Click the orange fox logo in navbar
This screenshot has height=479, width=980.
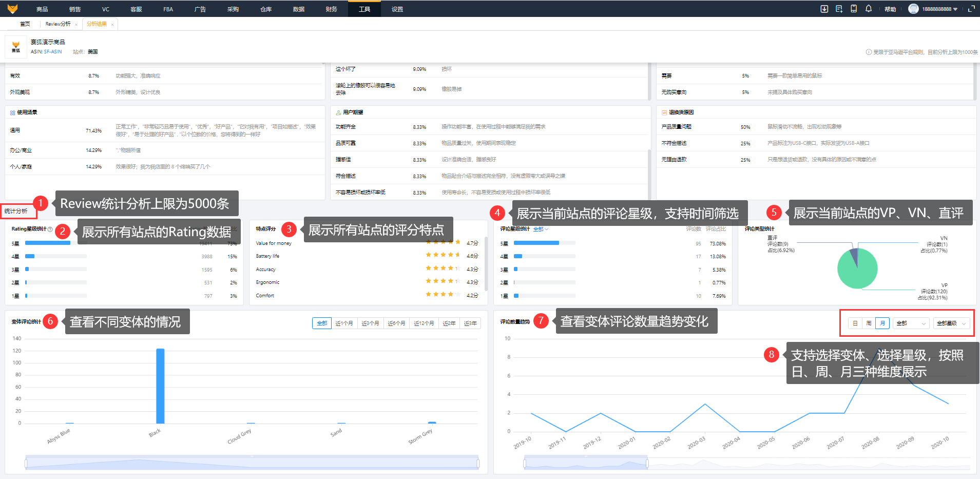pos(12,9)
